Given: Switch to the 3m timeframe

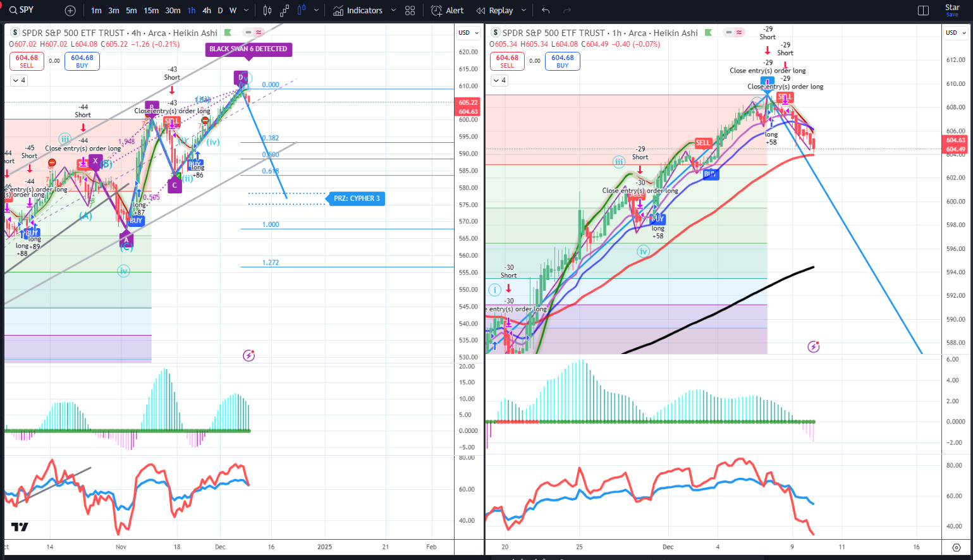Looking at the screenshot, I should coord(114,11).
